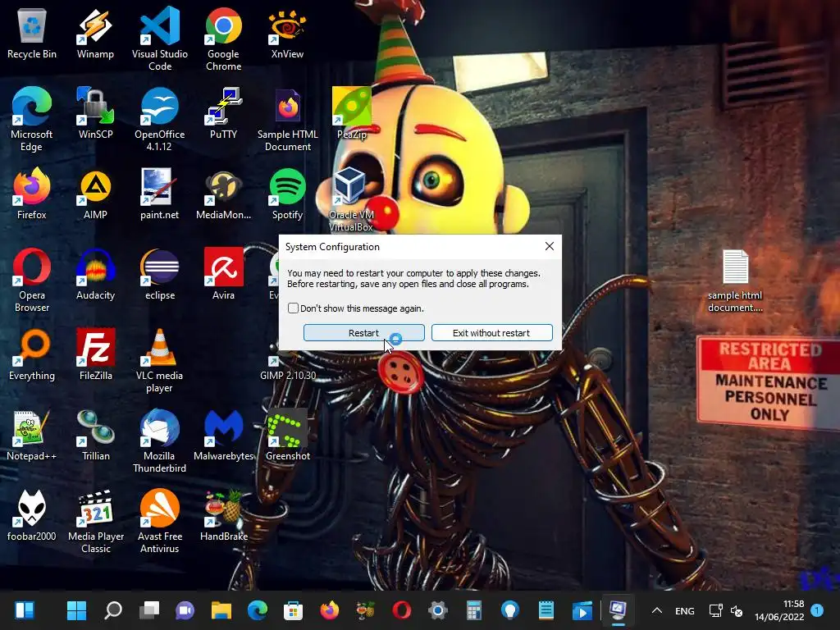Select VLC media player desktop icon
Image resolution: width=840 pixels, height=630 pixels.
click(160, 361)
